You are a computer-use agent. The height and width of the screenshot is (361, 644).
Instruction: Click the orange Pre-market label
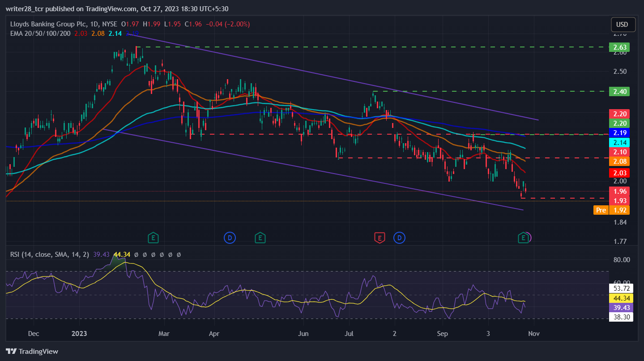click(x=601, y=210)
